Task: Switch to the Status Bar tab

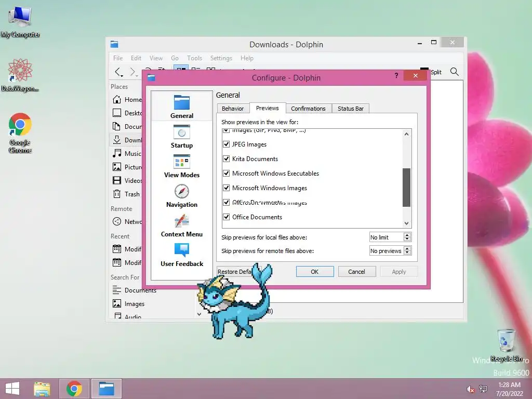Action: 351,109
